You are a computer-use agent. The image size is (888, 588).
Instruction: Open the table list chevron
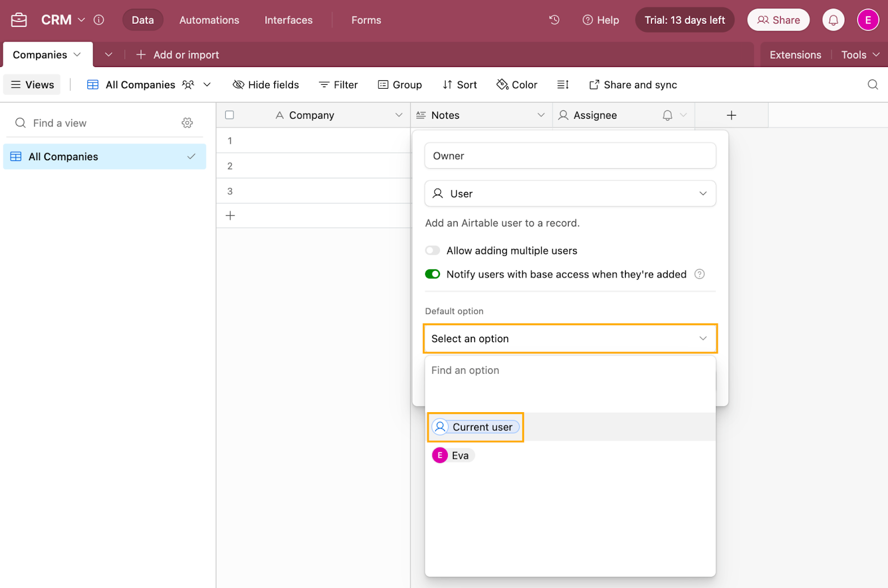click(x=109, y=55)
